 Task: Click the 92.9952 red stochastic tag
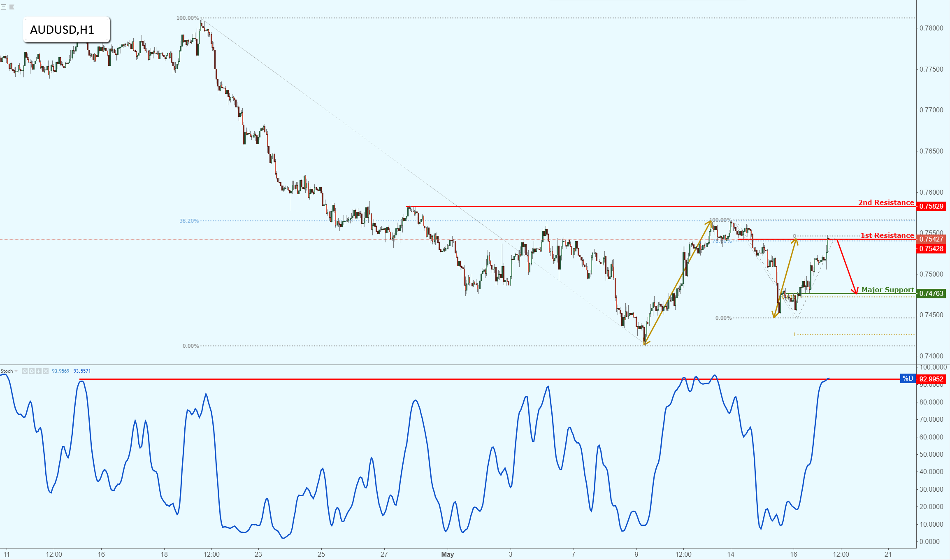click(931, 379)
